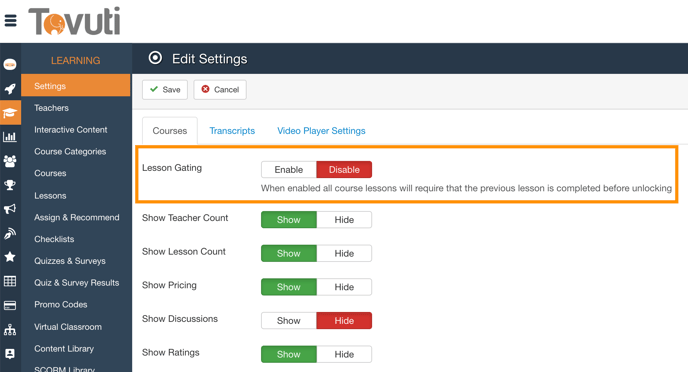
Task: Hide the Show Pricing option
Action: (344, 287)
